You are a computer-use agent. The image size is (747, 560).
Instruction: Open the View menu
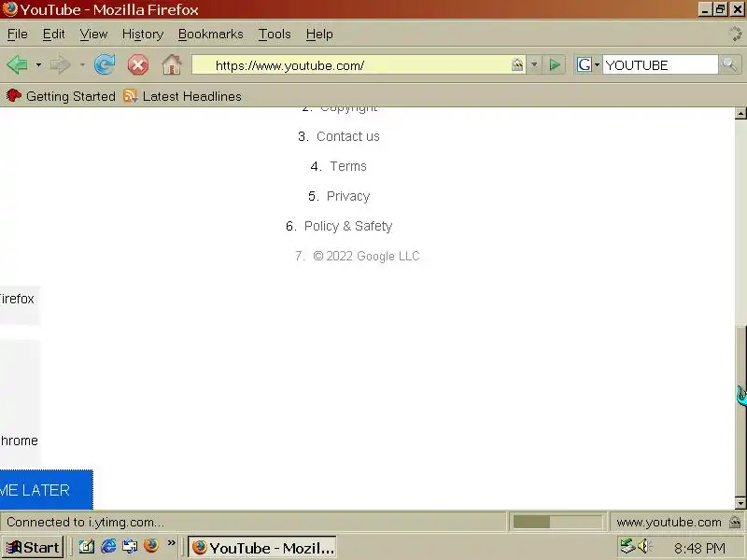(93, 35)
